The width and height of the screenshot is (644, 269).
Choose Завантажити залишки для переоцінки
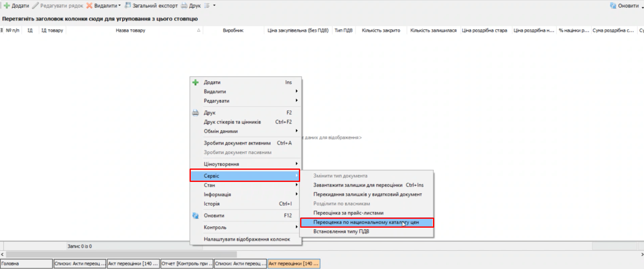pos(358,185)
